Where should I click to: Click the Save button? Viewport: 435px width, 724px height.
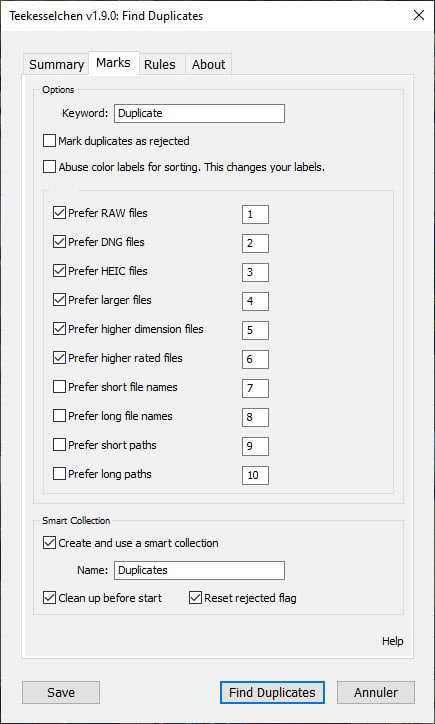click(x=61, y=692)
